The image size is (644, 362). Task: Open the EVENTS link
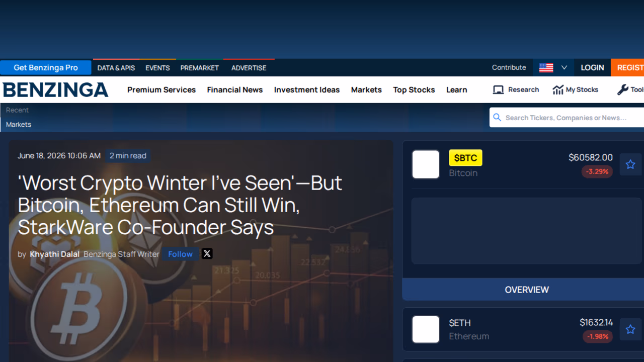click(x=157, y=68)
